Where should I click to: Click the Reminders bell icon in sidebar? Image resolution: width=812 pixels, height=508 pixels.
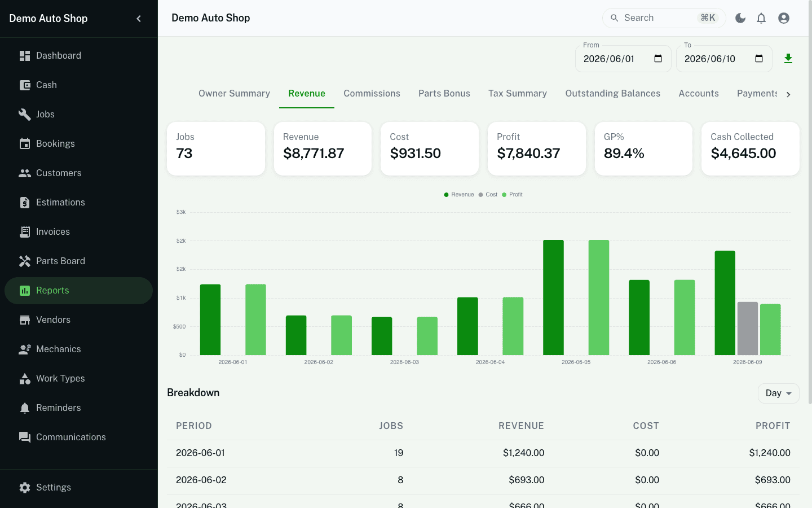25,408
